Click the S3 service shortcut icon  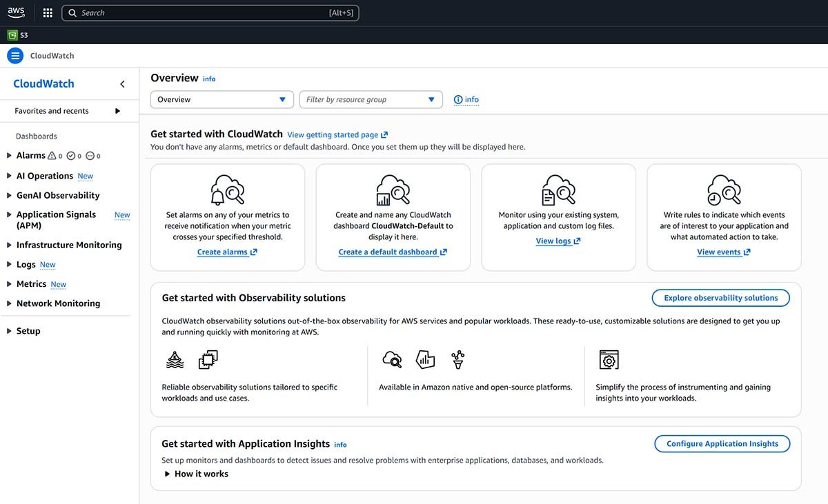(12, 35)
